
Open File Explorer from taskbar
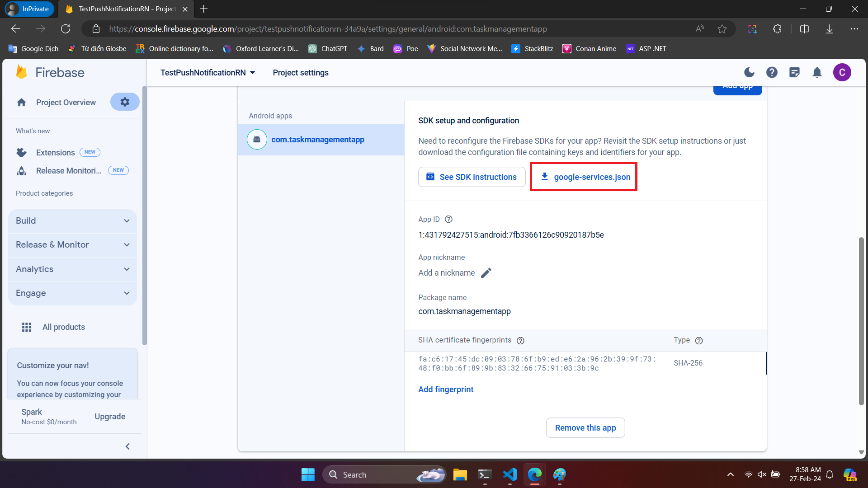pyautogui.click(x=460, y=474)
